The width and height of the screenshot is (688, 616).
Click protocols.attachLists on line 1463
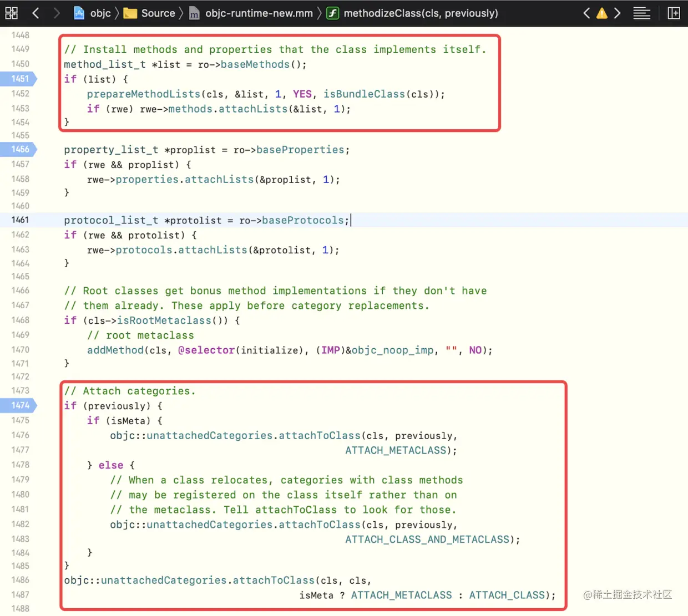coord(181,250)
